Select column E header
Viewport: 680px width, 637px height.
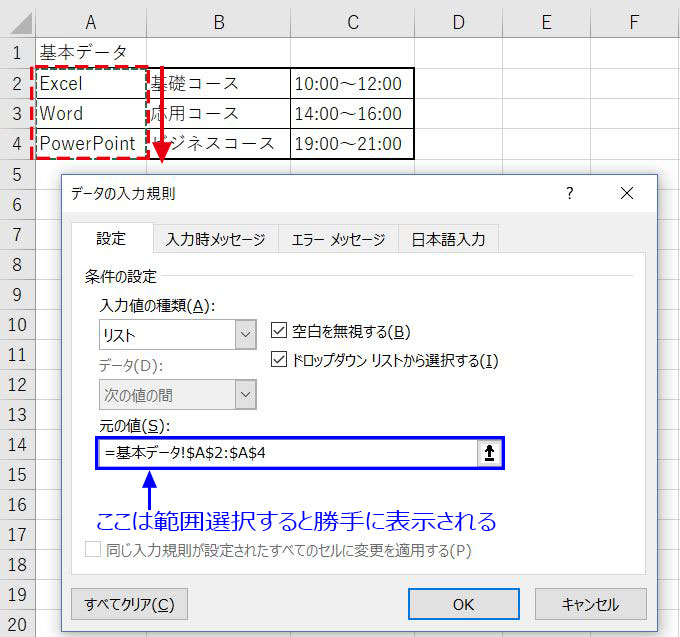click(546, 23)
